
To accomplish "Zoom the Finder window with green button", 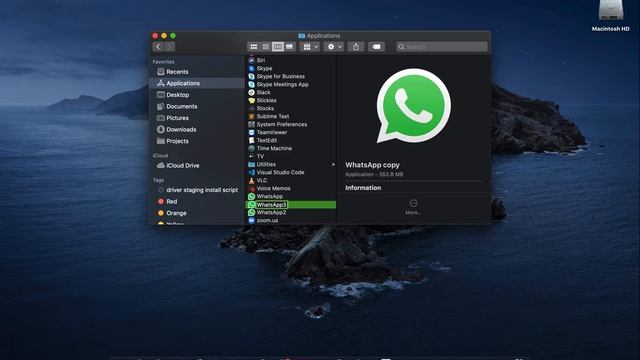I will [x=173, y=36].
